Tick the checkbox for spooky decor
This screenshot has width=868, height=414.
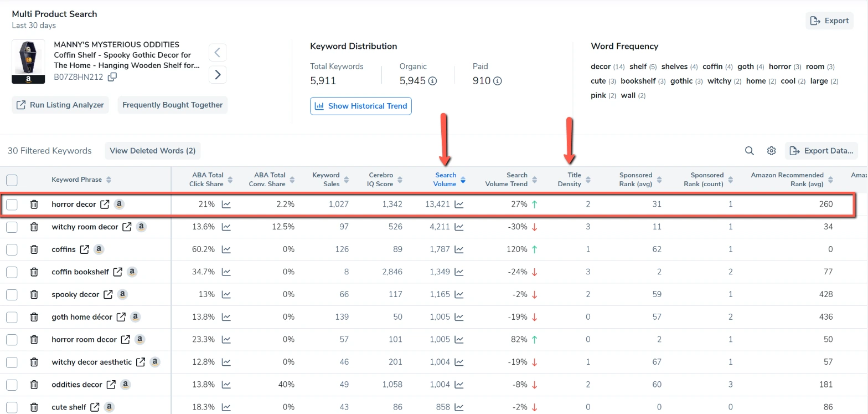click(12, 295)
